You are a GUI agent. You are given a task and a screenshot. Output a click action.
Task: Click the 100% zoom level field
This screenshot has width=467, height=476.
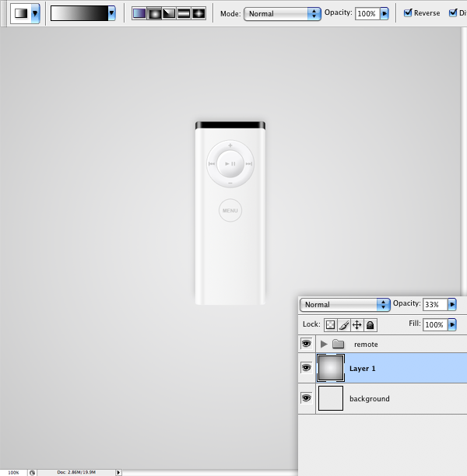(x=13, y=473)
